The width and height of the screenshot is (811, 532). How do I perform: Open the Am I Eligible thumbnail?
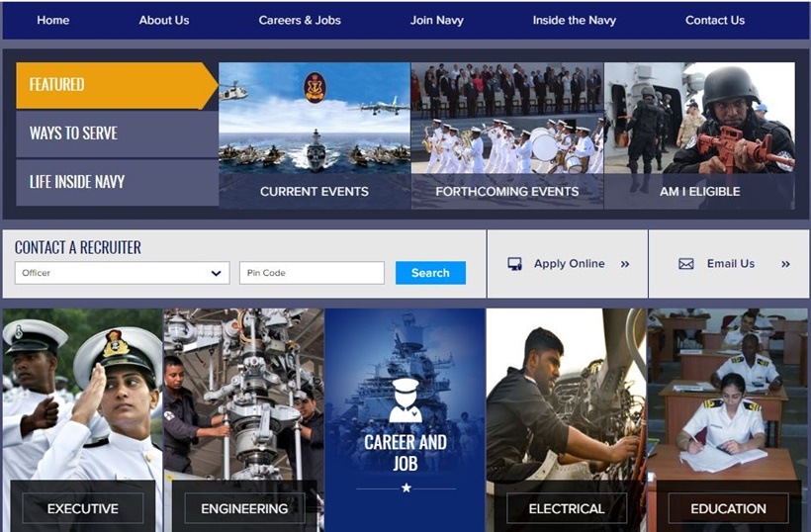tap(699, 135)
